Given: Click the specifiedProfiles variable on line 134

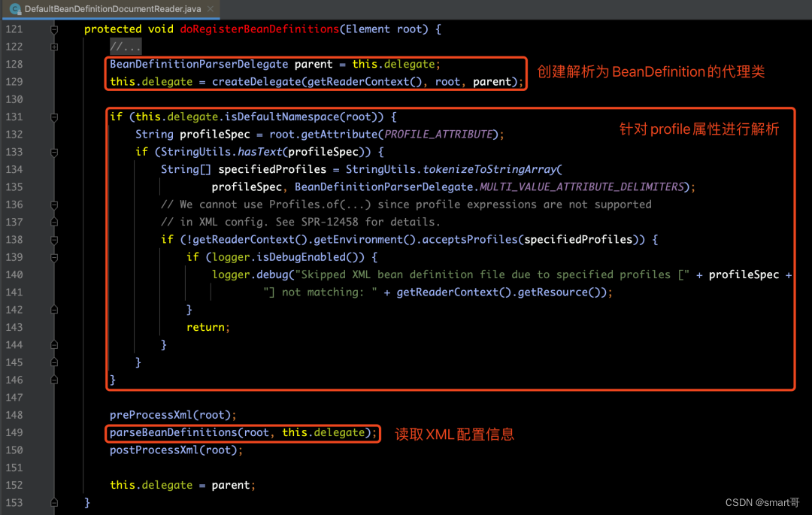Looking at the screenshot, I should click(x=272, y=170).
